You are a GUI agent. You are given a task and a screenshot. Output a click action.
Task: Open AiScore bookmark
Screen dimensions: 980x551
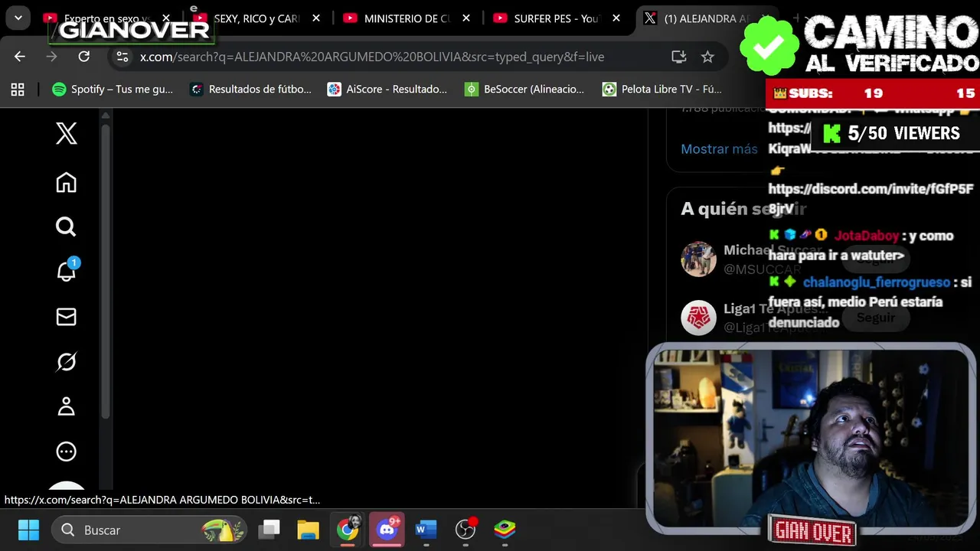pyautogui.click(x=387, y=90)
